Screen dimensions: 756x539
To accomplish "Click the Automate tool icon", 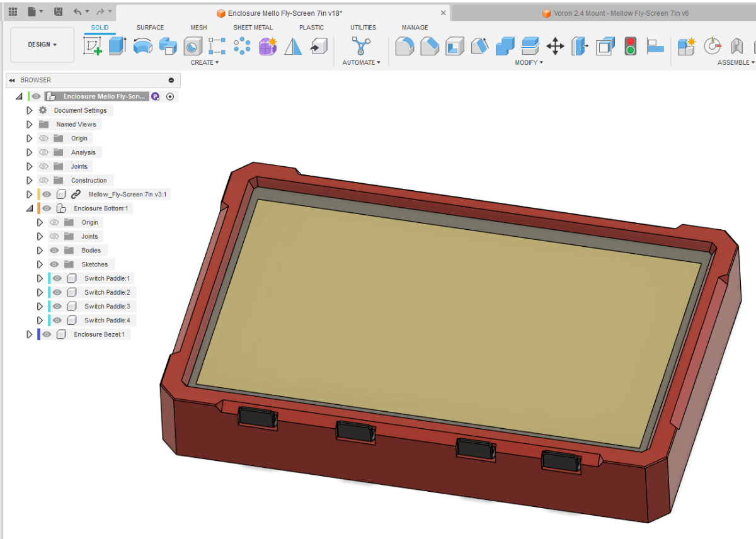I will 361,45.
